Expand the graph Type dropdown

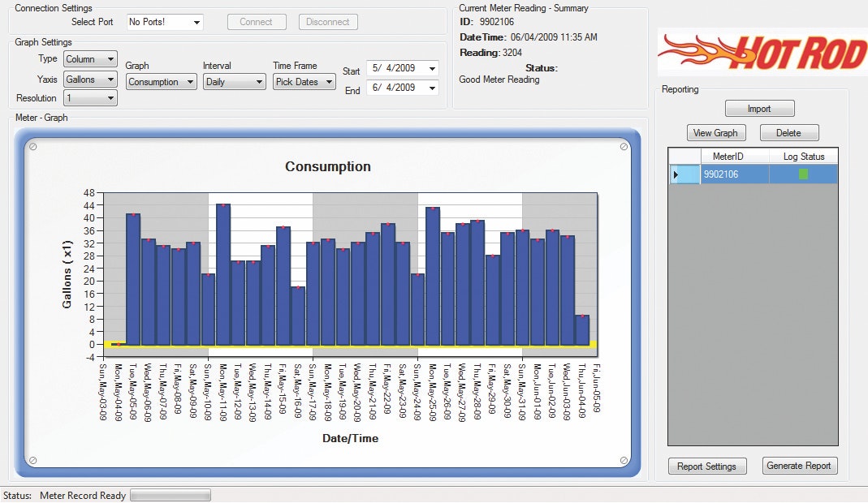coord(89,59)
